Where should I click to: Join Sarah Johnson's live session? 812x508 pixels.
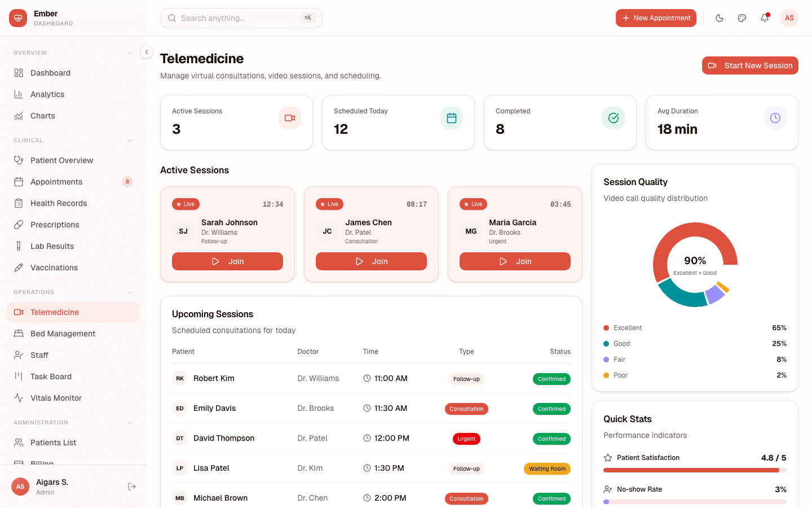tap(227, 261)
